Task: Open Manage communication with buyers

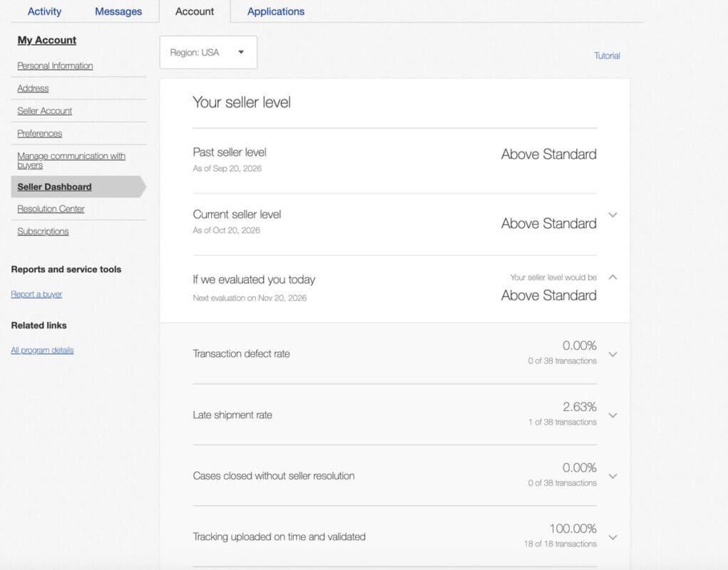Action: (x=71, y=160)
